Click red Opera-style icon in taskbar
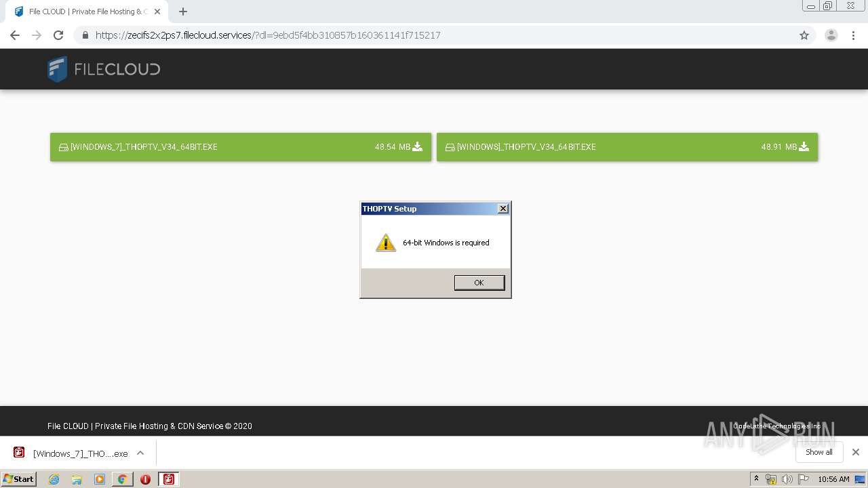 tap(145, 479)
